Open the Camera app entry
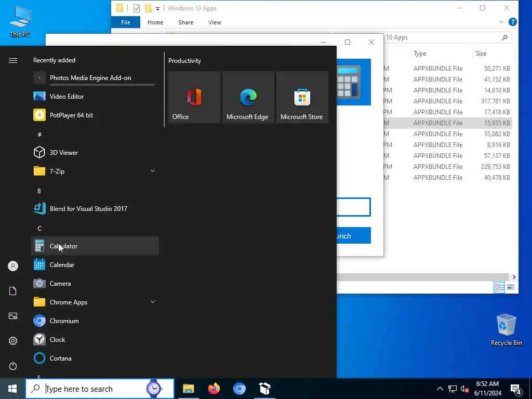This screenshot has width=532, height=399. (x=95, y=283)
